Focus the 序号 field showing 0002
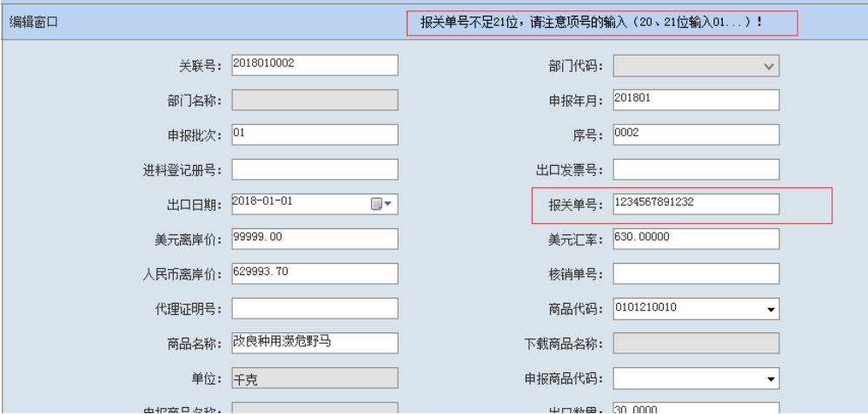The width and height of the screenshot is (868, 414). tap(695, 135)
